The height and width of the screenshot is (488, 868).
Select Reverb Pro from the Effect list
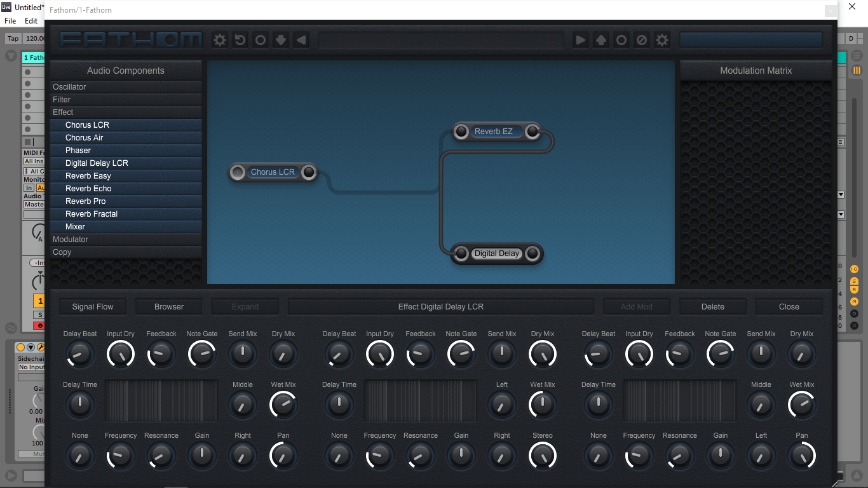coord(126,201)
